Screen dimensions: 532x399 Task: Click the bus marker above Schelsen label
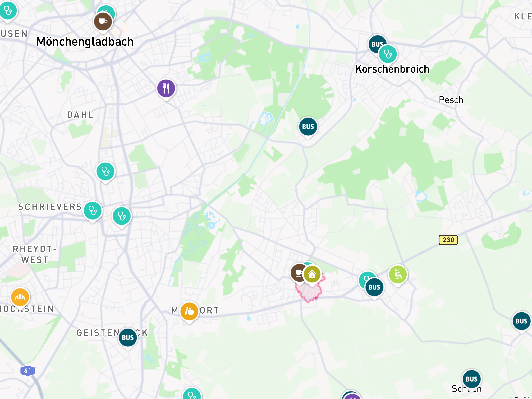pos(471,379)
